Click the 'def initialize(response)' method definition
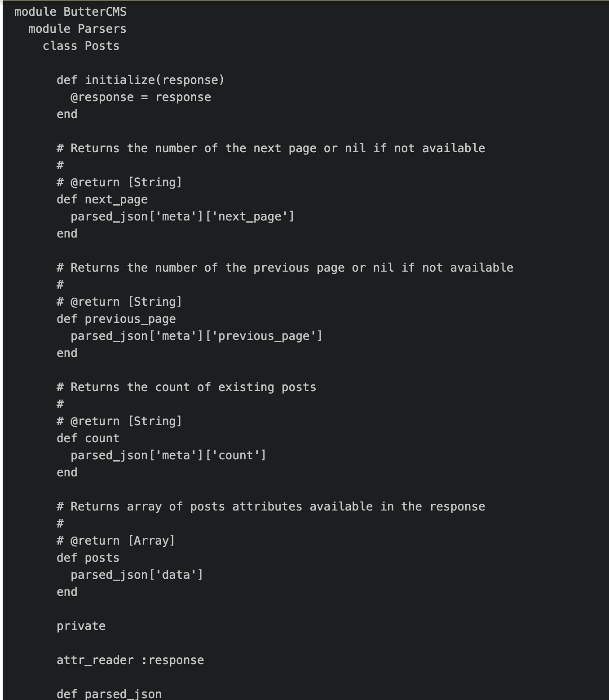 [x=140, y=80]
